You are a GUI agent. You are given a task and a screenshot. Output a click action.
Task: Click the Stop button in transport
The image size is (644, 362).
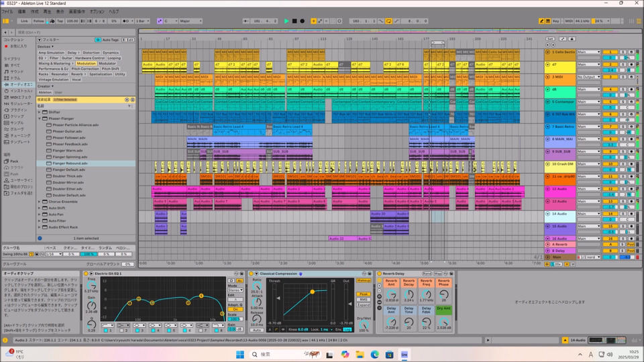[294, 21]
